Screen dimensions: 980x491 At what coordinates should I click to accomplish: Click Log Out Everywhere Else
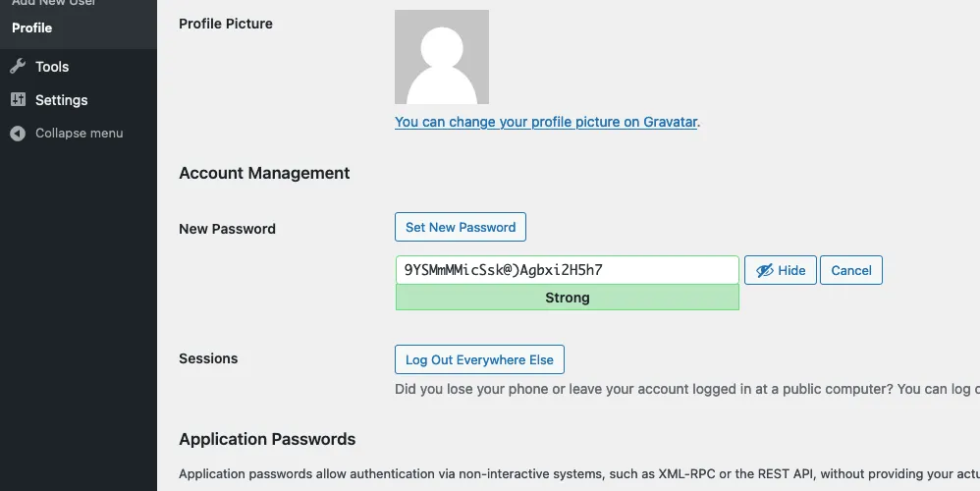(479, 360)
